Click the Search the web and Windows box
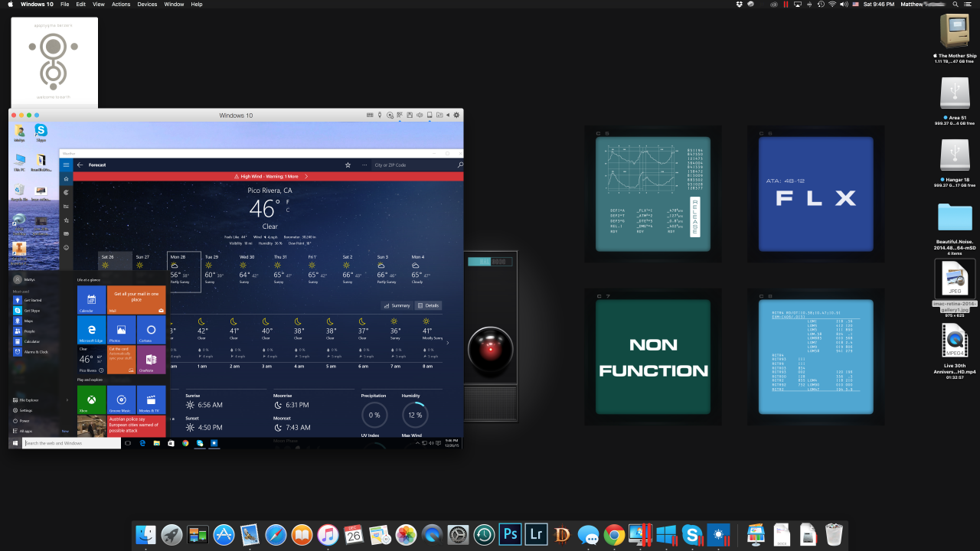980x551 pixels. (70, 443)
